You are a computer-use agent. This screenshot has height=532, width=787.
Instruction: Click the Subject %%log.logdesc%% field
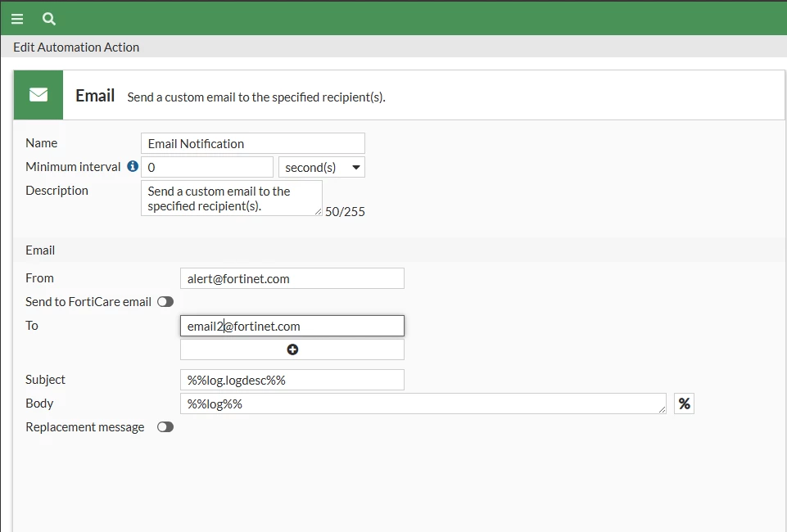[292, 380]
